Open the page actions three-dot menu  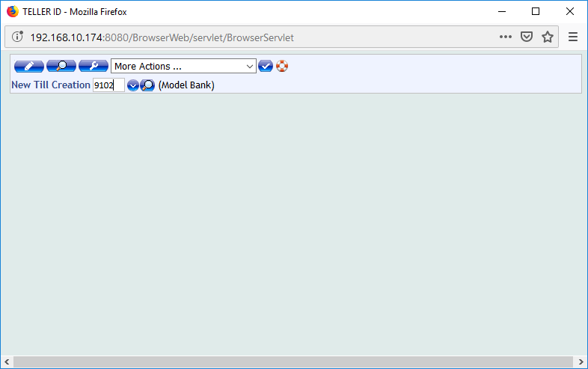click(506, 37)
